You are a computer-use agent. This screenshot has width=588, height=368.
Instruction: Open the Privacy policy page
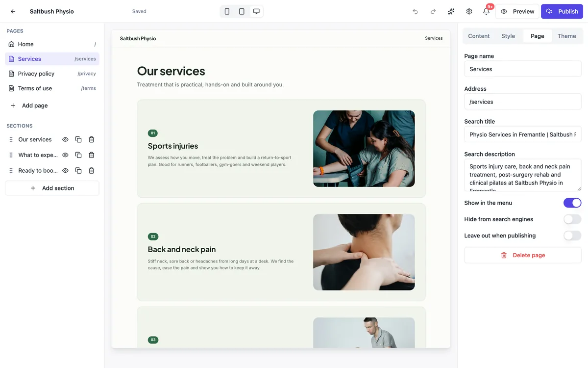(x=52, y=74)
